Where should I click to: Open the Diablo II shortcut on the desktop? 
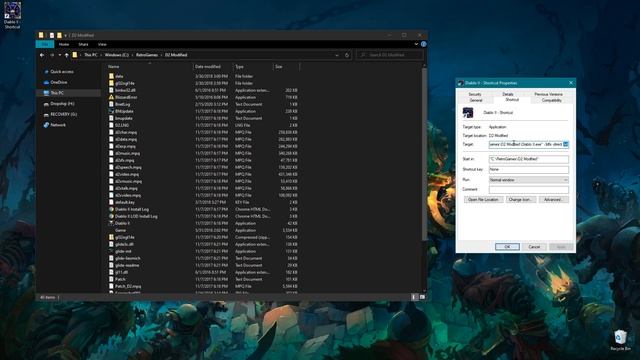click(x=12, y=15)
